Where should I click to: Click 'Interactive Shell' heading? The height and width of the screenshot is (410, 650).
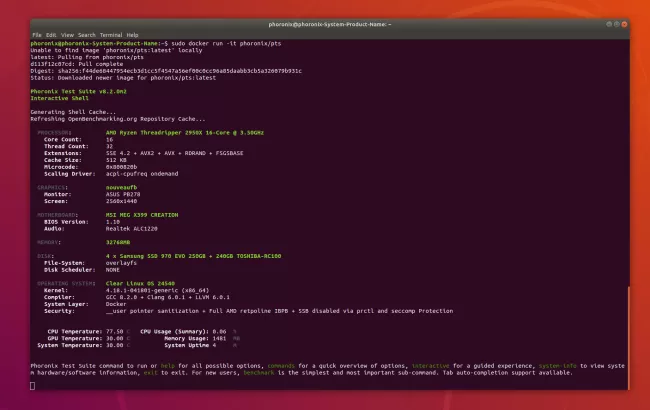59,98
